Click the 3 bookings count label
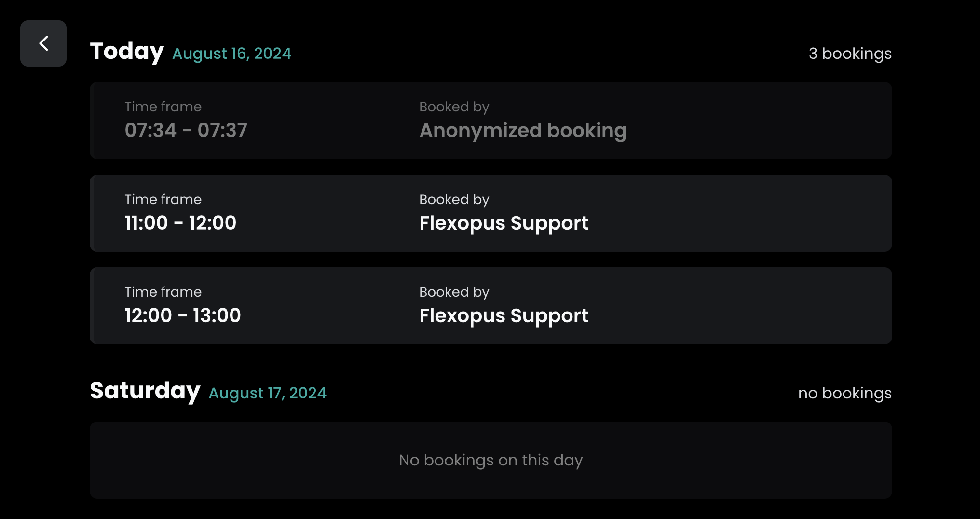Screen dimensions: 980x519 coord(850,54)
